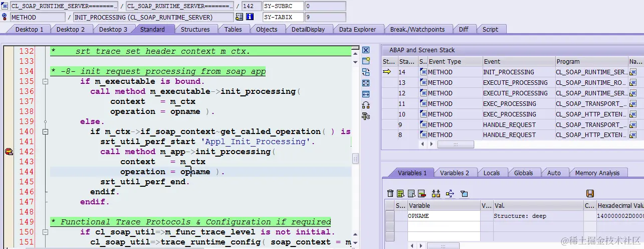Open the Desktop 3 tab

point(113,29)
